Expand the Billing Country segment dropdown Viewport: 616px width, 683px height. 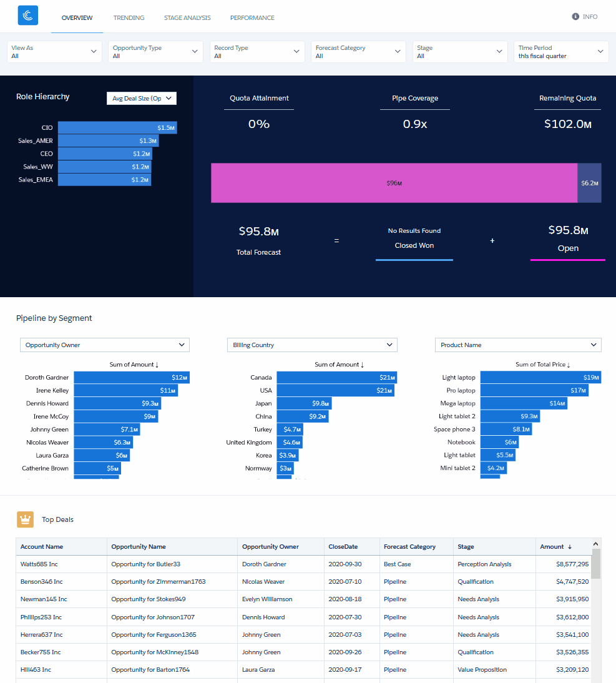pos(312,345)
